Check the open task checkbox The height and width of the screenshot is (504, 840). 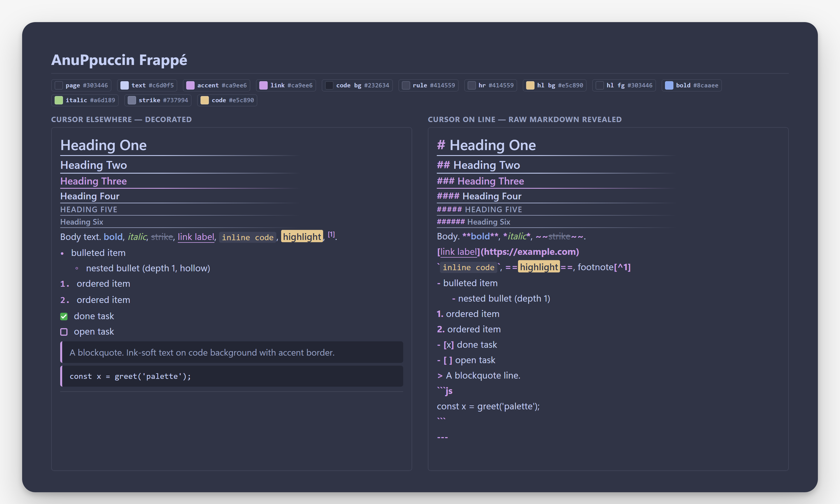click(x=64, y=332)
